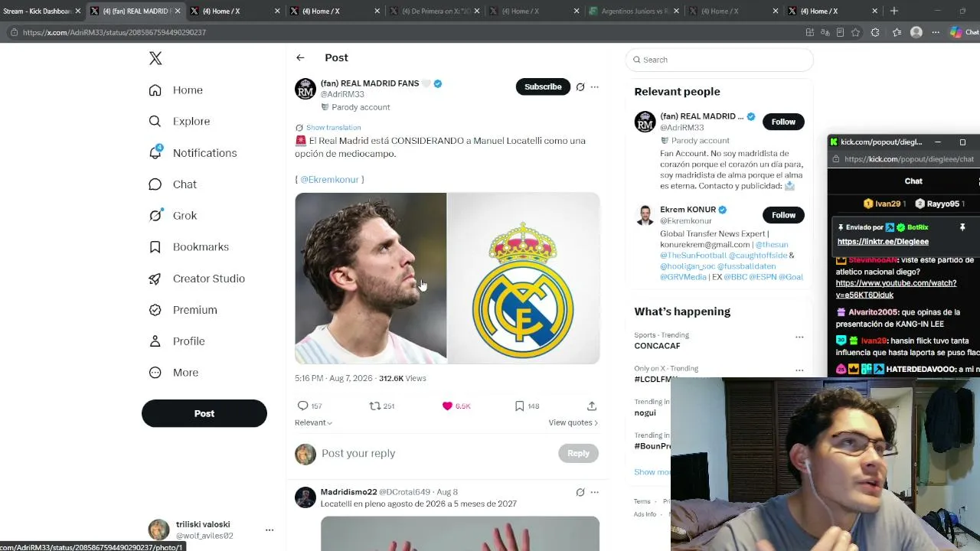Subscribe to (fan) REAL MADRID FANS

pos(543,86)
